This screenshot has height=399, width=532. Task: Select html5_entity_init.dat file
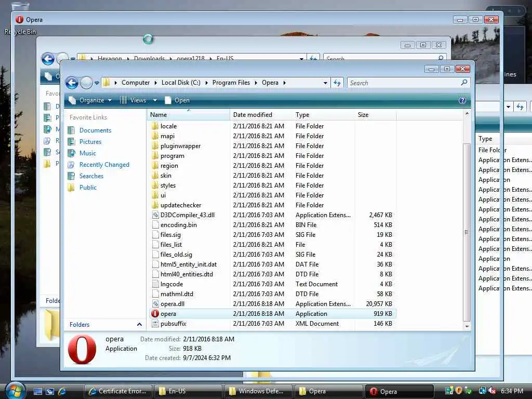tap(188, 264)
